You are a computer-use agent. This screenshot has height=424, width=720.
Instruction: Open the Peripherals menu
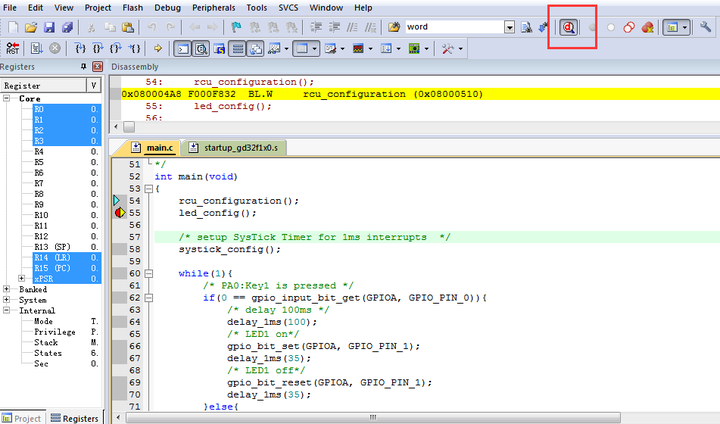coord(216,7)
